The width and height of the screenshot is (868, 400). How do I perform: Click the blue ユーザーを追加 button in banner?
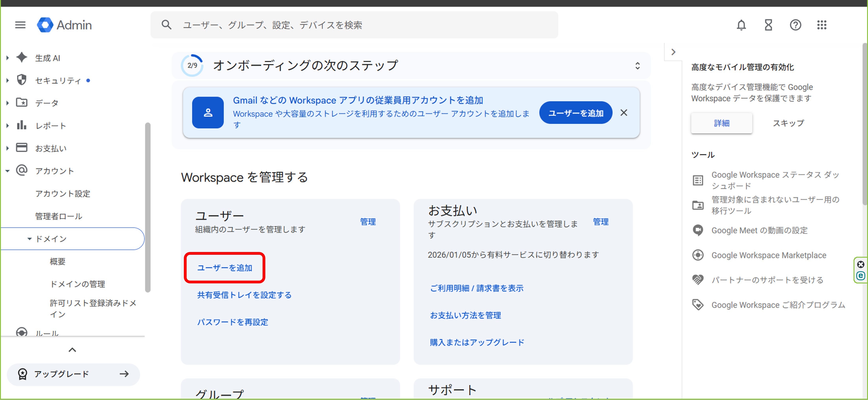[575, 113]
